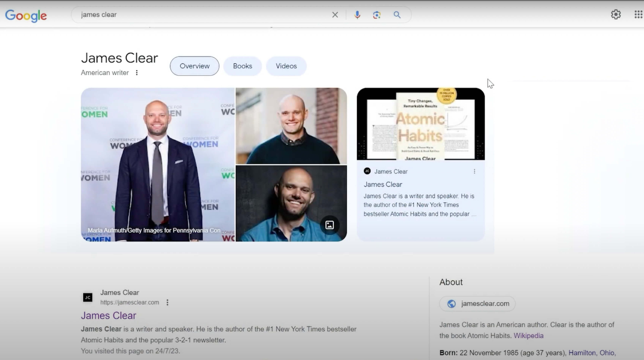Click the view images icon on photo
Viewport: 644px width, 360px height.
(x=329, y=225)
